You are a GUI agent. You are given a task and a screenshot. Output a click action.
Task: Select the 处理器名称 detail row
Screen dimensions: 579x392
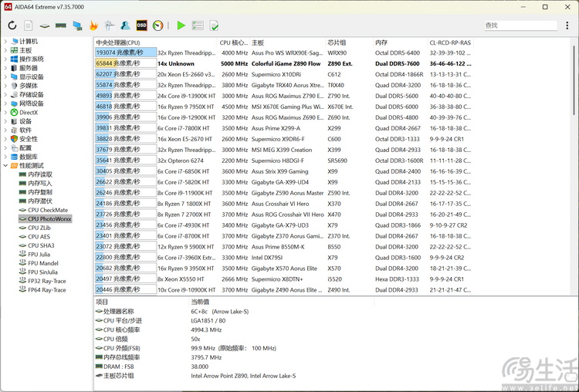pyautogui.click(x=234, y=312)
